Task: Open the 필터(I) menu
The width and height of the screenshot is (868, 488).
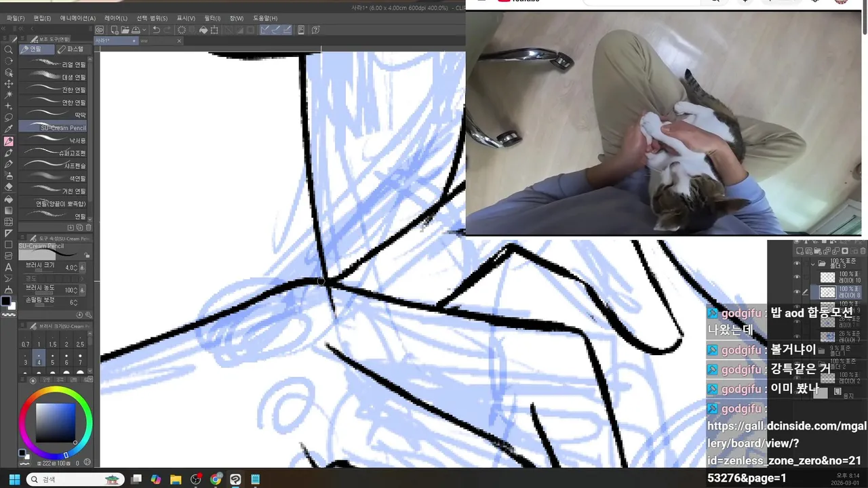Action: pyautogui.click(x=212, y=18)
